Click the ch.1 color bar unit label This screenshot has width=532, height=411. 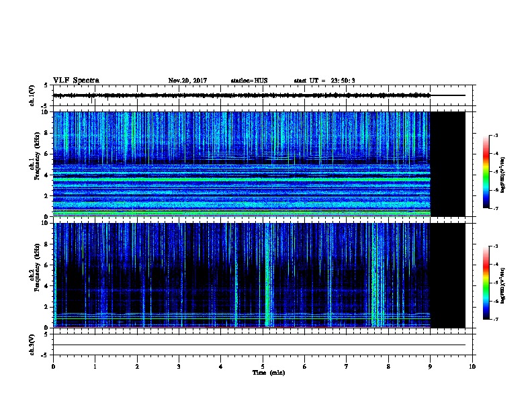pyautogui.click(x=503, y=175)
